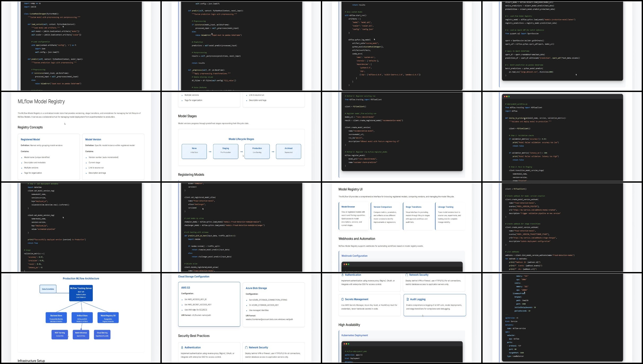Click 'Version number (auto-incremented)' list item
643x364 pixels.
(103, 157)
